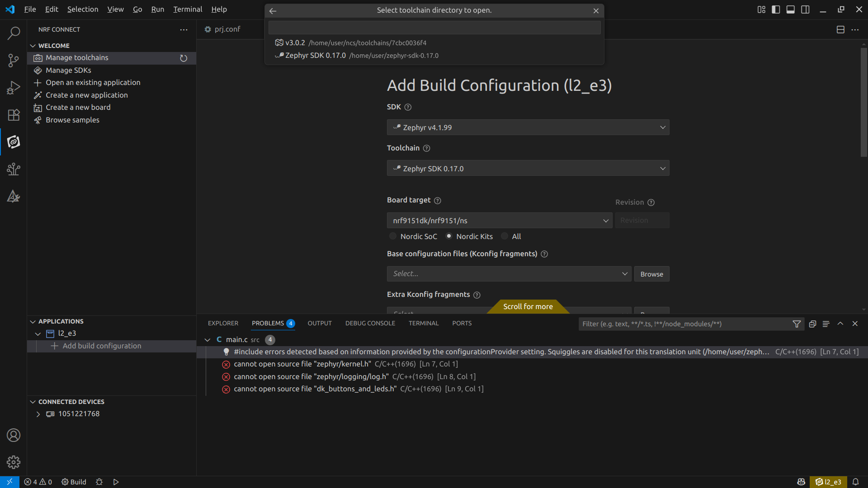Screen dimensions: 868x488
Task: Toggle bottom panel icon in title bar
Action: (790, 9)
